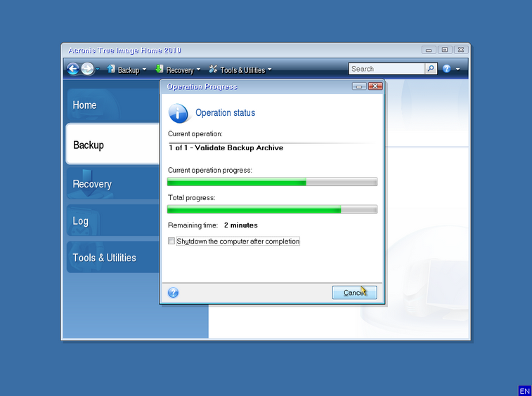Click the forward navigation arrow icon
532x396 pixels.
coord(88,69)
